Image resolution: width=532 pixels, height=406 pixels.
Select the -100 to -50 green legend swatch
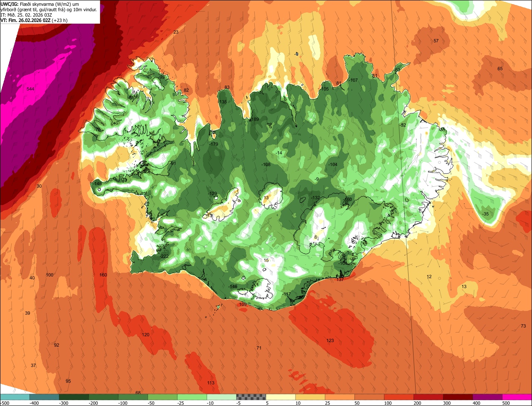tap(133, 397)
